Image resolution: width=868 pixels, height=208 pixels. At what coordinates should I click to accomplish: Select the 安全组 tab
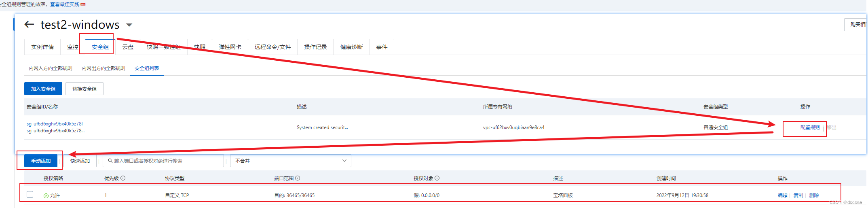(x=100, y=47)
